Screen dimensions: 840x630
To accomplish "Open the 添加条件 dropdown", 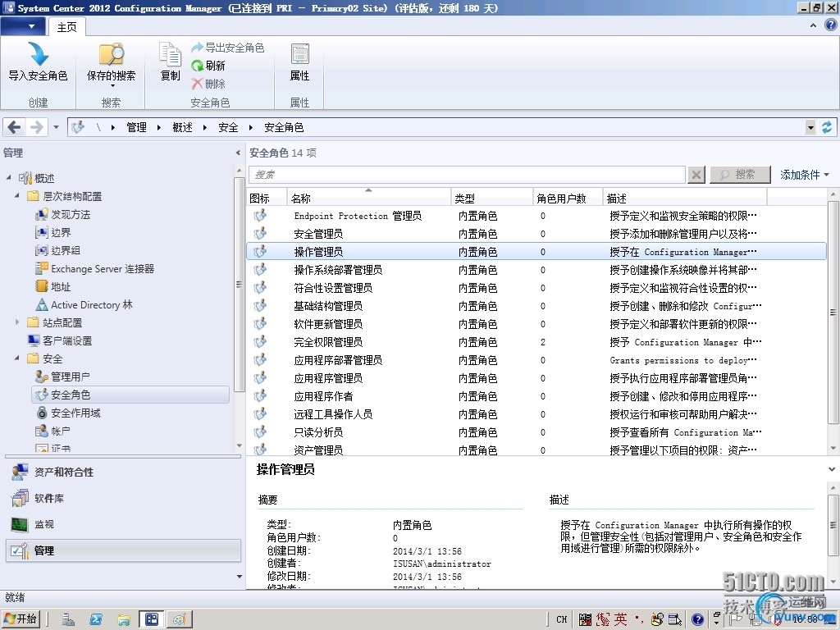I will pyautogui.click(x=804, y=175).
